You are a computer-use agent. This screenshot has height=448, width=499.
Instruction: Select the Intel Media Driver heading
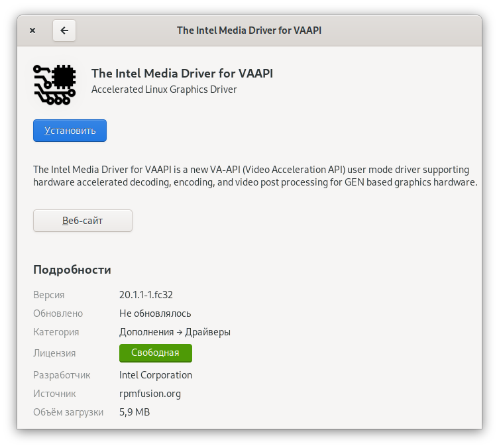(182, 74)
